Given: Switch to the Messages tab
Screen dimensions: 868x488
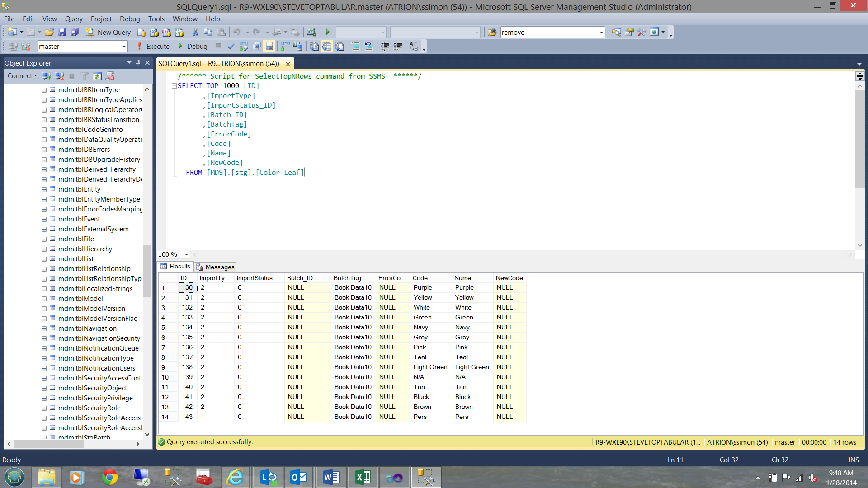Looking at the screenshot, I should point(216,267).
